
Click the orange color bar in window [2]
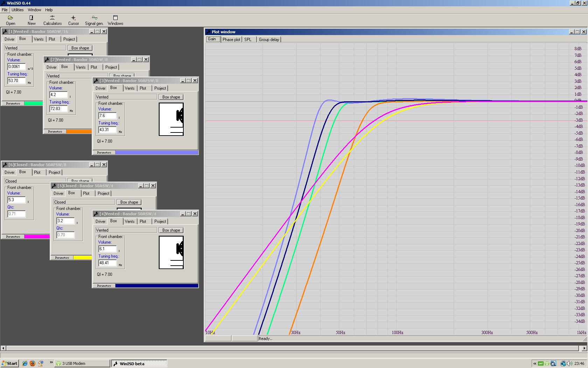tap(79, 131)
